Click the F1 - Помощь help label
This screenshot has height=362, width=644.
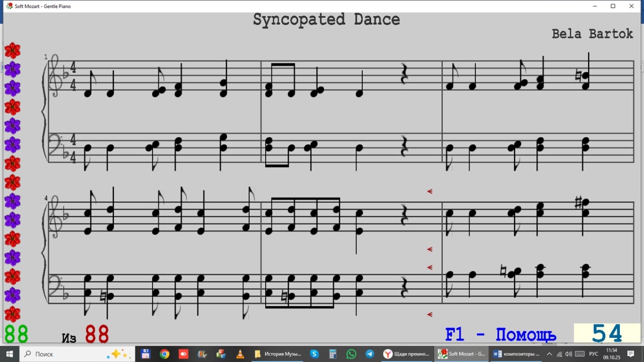500,335
